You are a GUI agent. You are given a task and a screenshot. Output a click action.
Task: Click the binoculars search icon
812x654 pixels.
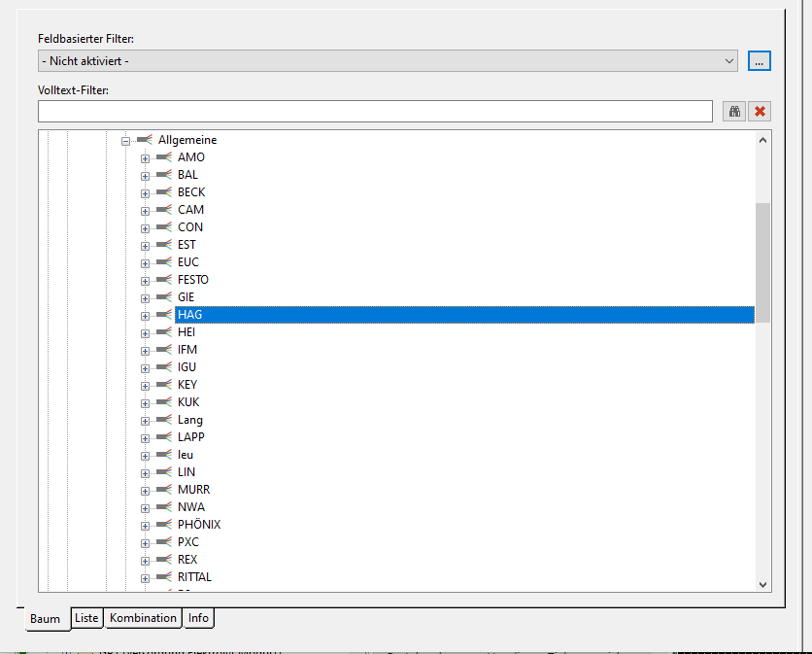pyautogui.click(x=734, y=112)
